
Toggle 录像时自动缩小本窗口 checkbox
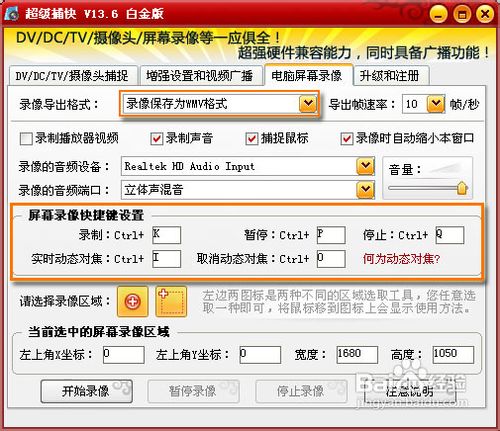[347, 139]
